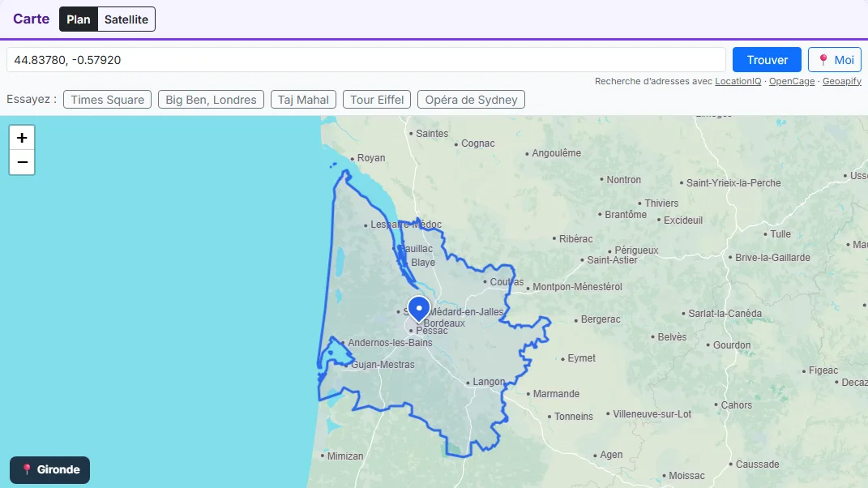Click the Angoulême city label

click(556, 153)
